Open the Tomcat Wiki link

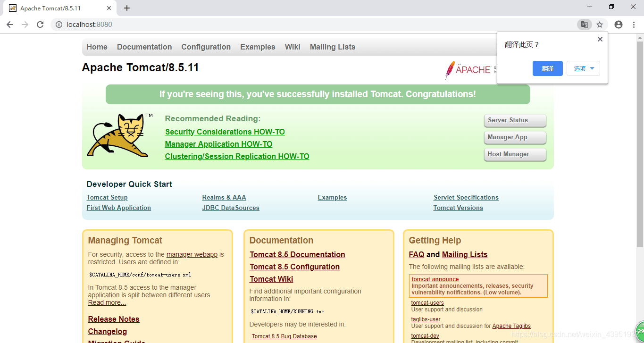click(271, 279)
